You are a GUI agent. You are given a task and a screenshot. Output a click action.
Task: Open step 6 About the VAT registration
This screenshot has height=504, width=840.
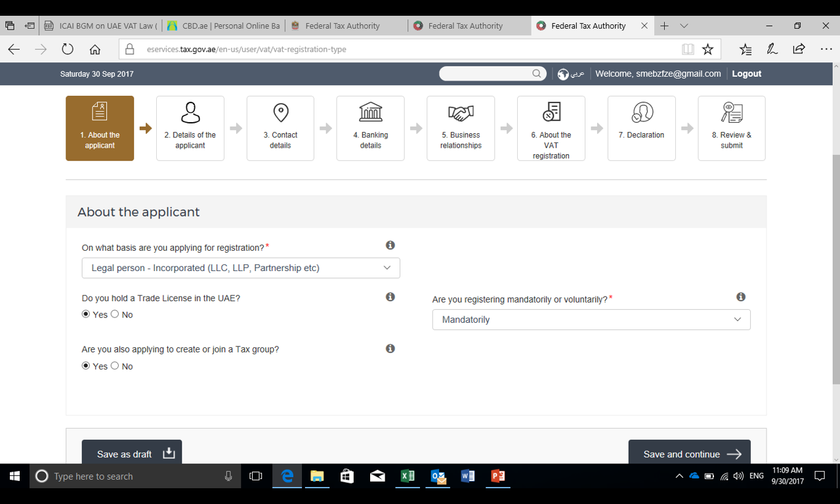point(551,128)
